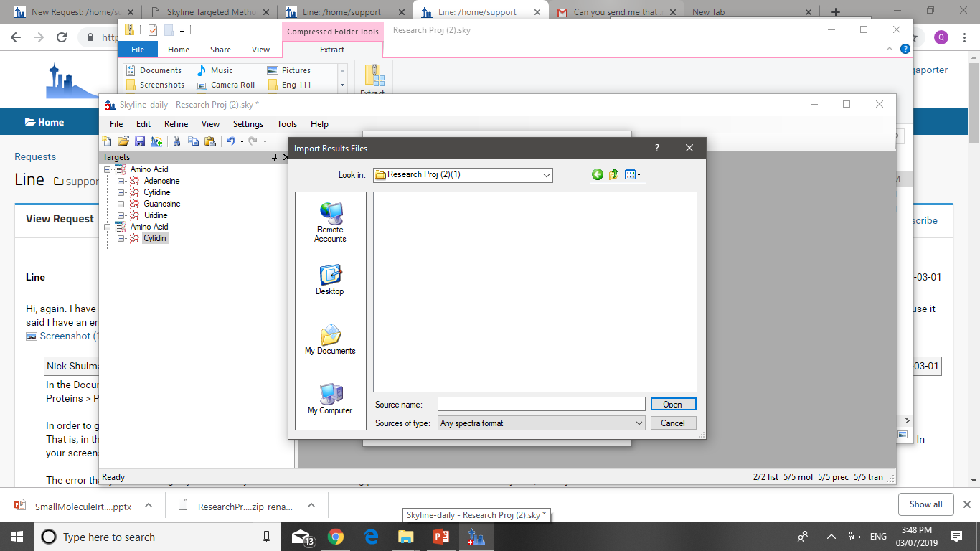Click the Undo arrow in Skyline toolbar
Screen dimensions: 980x551
tap(230, 141)
